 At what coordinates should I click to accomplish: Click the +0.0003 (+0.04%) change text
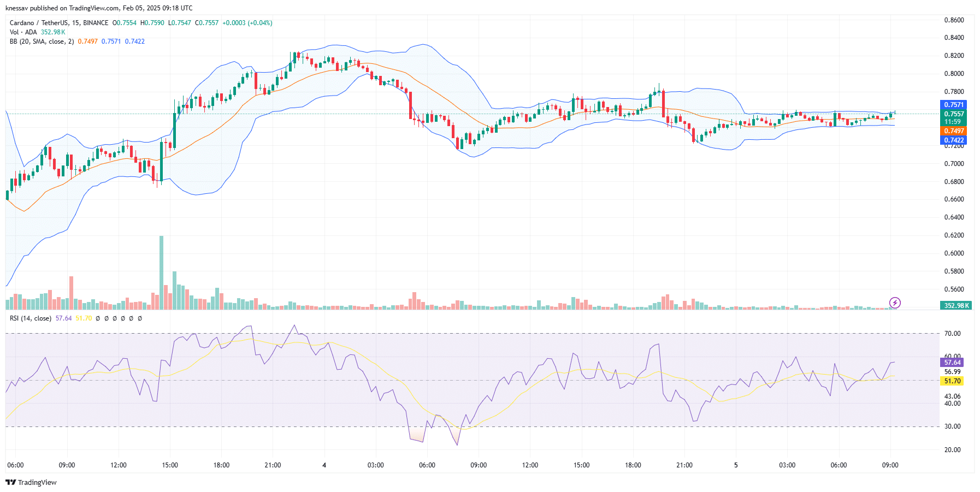click(247, 23)
